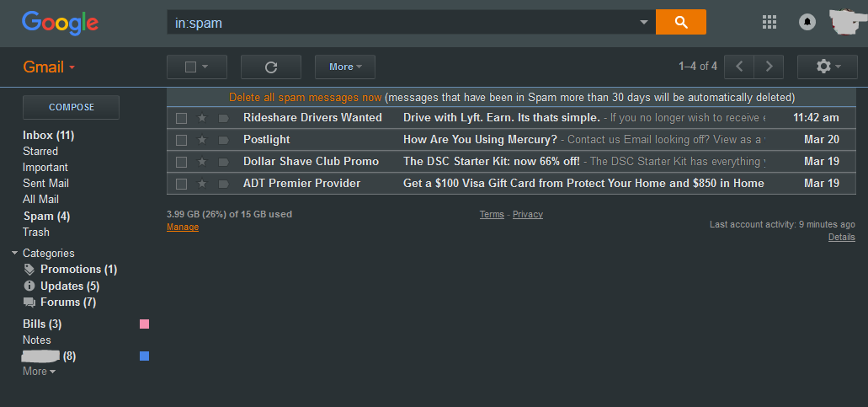This screenshot has height=407, width=868.
Task: Click the orange search magnifier button
Action: coord(681,22)
